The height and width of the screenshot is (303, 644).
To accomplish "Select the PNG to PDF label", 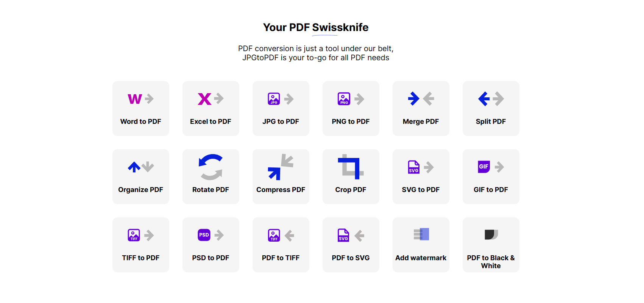I will [x=351, y=122].
